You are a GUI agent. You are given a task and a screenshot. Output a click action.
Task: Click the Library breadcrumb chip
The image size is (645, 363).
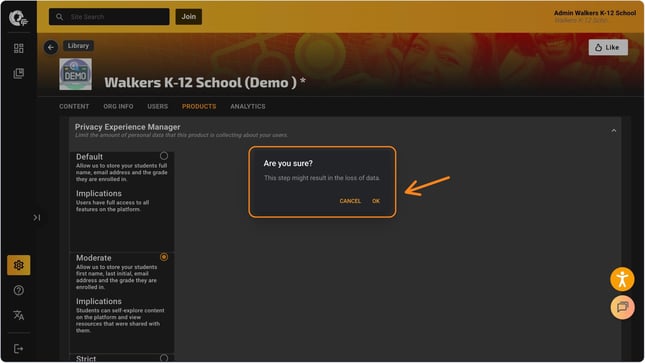[x=78, y=46]
